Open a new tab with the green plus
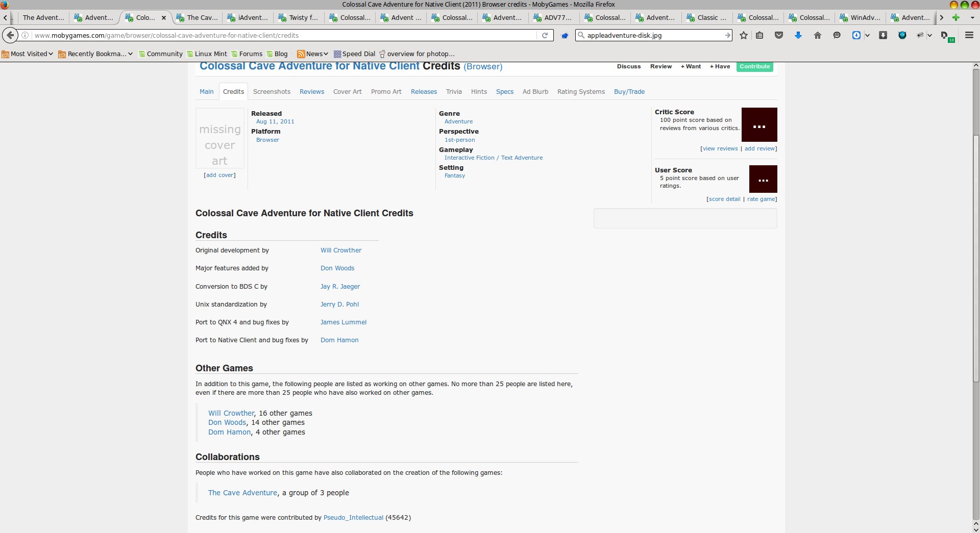The width and height of the screenshot is (980, 533). 956,17
